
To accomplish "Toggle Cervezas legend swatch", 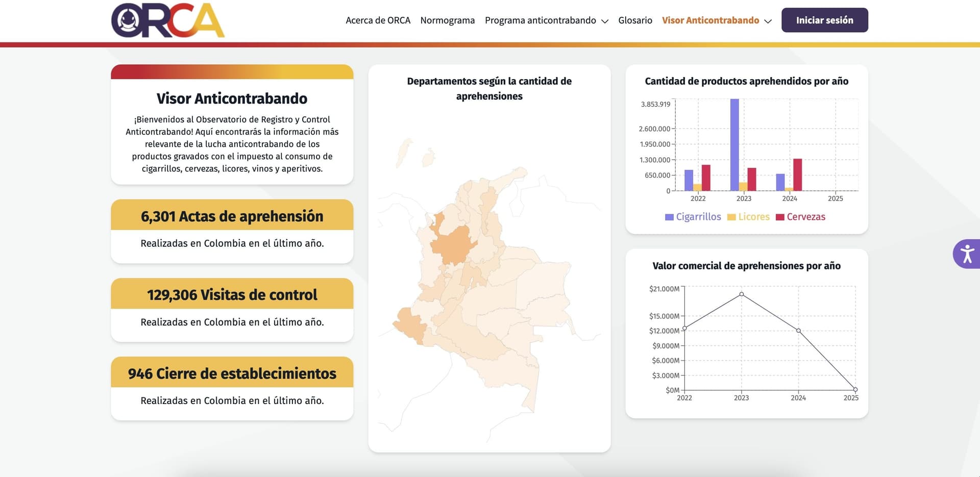I will pyautogui.click(x=780, y=217).
